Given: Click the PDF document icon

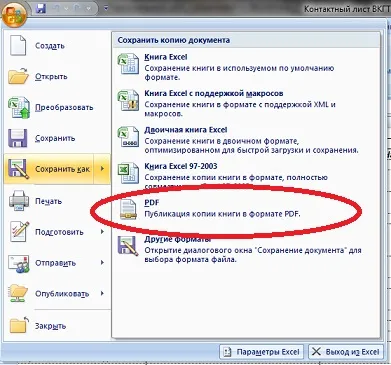Looking at the screenshot, I should (128, 209).
